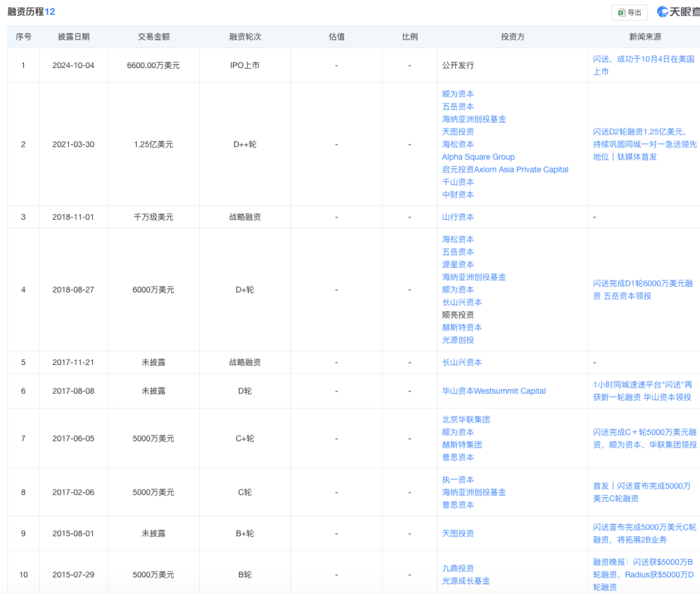
Task: Open the 千山资本 investor link
Action: click(458, 182)
